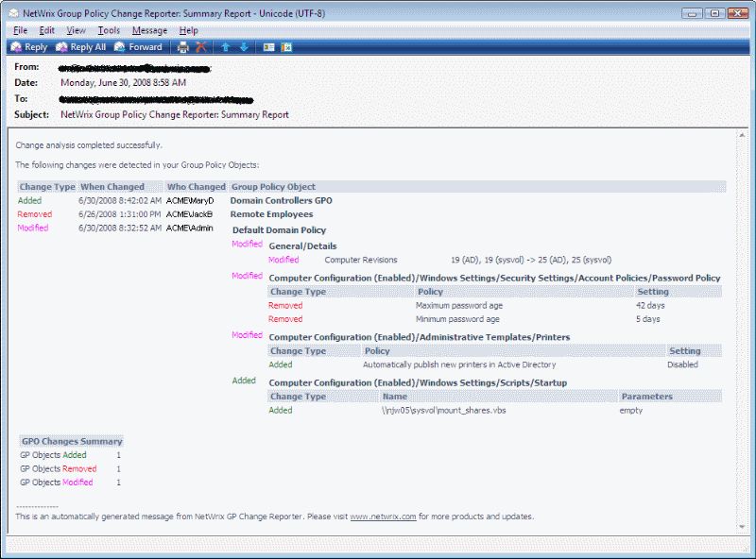Open the View menu
Screen dimensions: 756x559
pos(76,30)
